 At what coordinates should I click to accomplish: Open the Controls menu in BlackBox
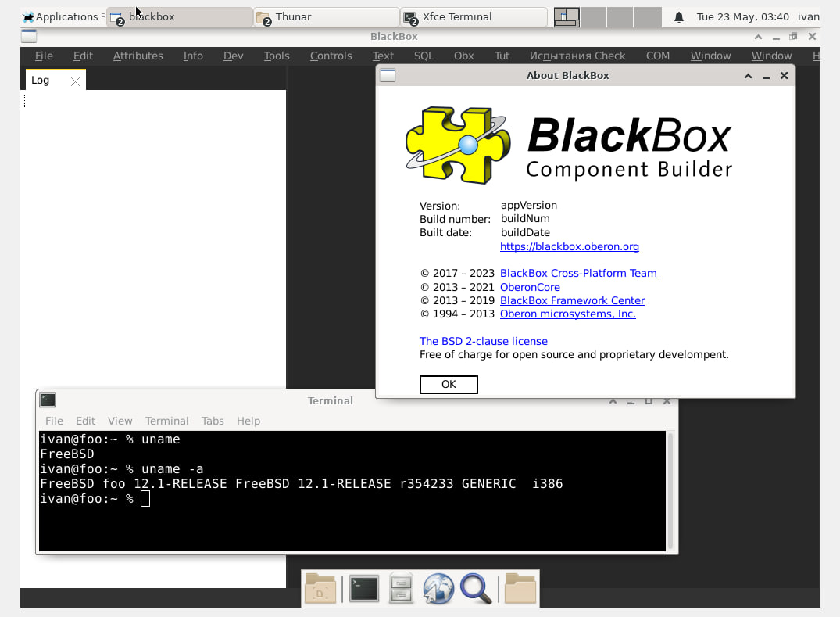331,56
